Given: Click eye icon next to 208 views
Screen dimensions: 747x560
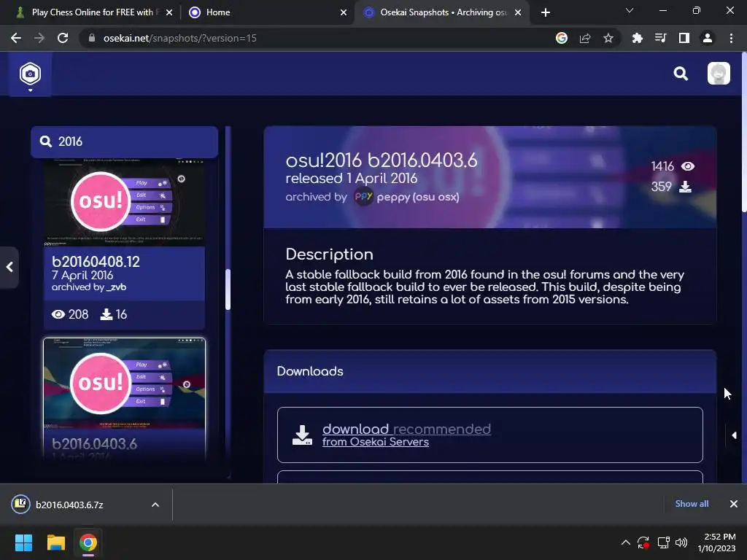Looking at the screenshot, I should 58,314.
